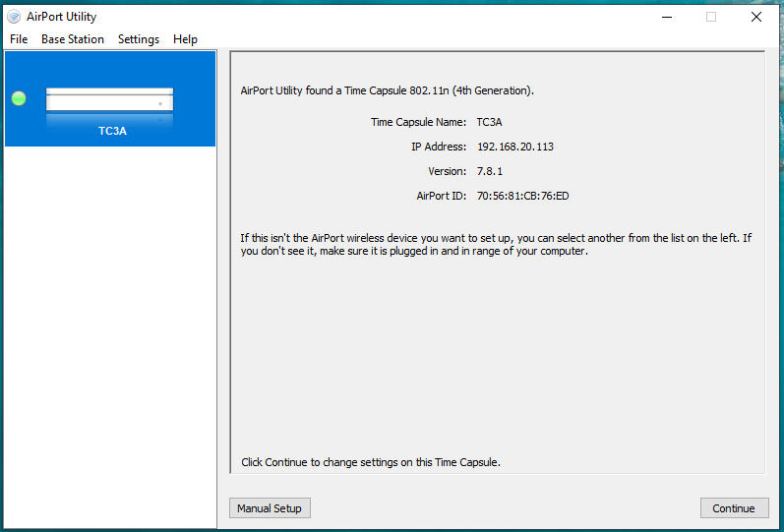Open the File menu
This screenshot has width=784, height=532.
tap(19, 39)
